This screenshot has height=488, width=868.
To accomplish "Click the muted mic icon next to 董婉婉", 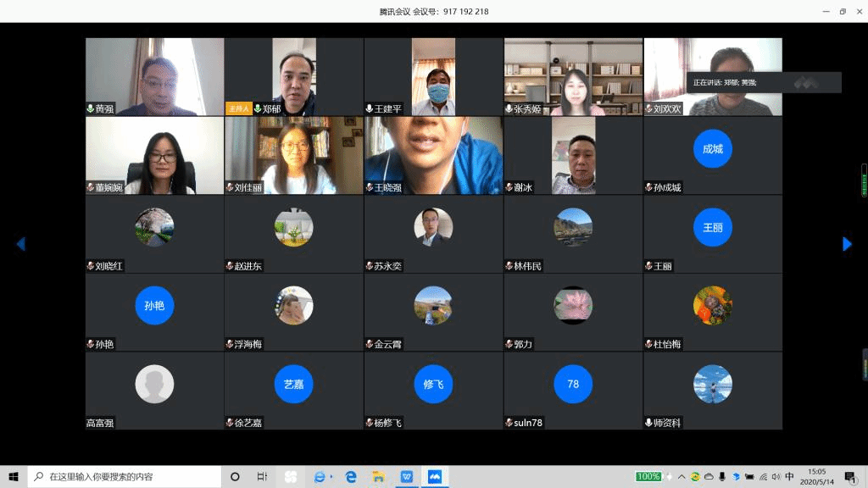I will pyautogui.click(x=91, y=187).
